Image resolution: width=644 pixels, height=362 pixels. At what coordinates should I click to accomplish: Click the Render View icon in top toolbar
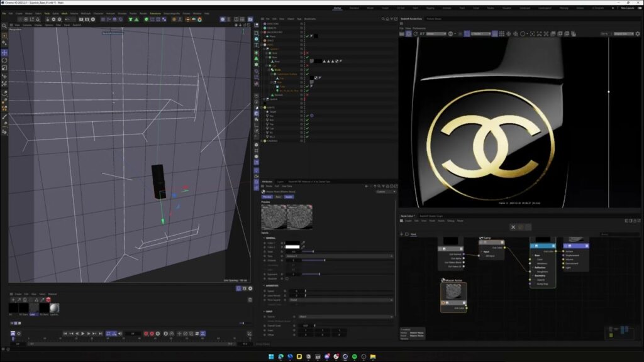[x=81, y=19]
